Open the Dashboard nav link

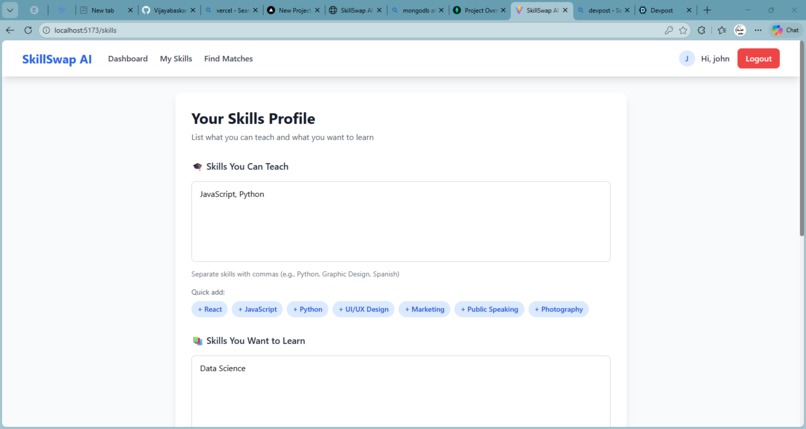127,59
